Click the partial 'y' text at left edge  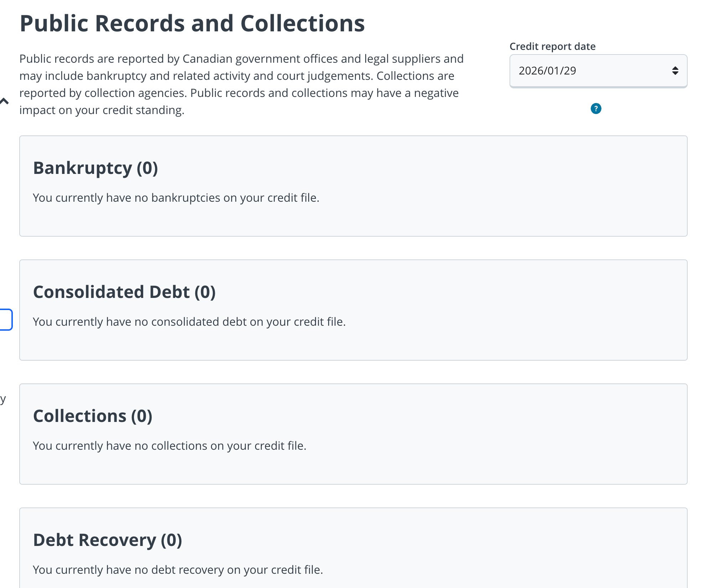[3, 399]
